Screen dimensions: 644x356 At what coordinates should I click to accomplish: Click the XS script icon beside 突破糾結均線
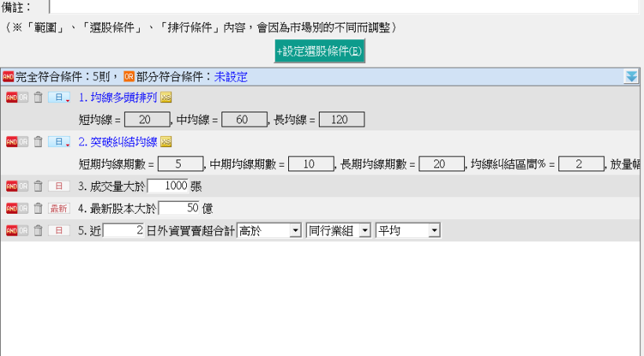tap(166, 141)
